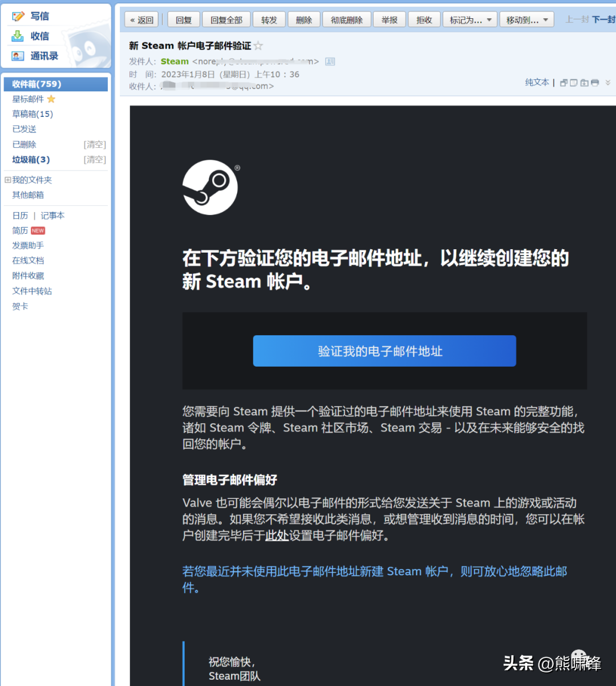Click 清空 next to 垃圾箱
616x686 pixels.
click(x=95, y=160)
